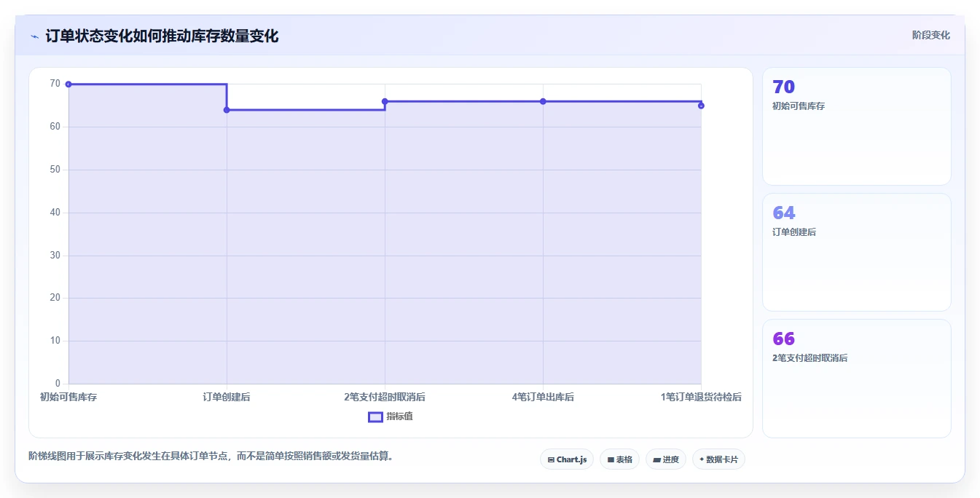Toggle the 指标值 legend swatch
Screen dimensions: 980x498
375,417
